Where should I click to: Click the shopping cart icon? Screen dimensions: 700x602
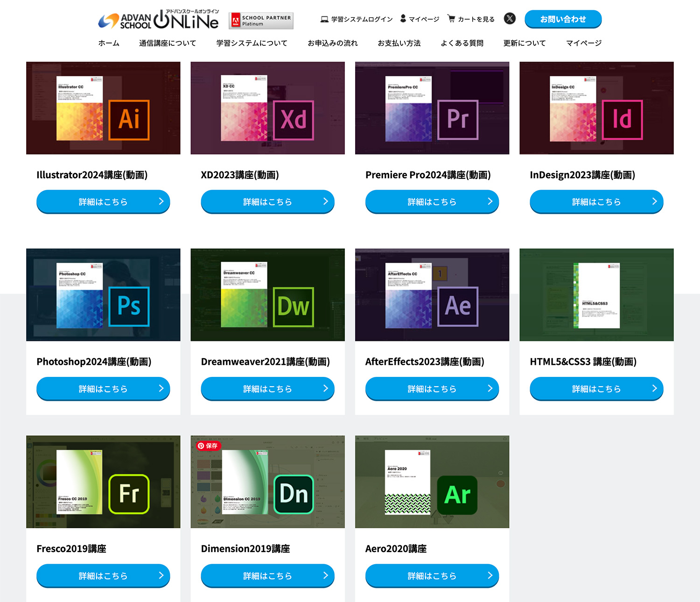(451, 19)
